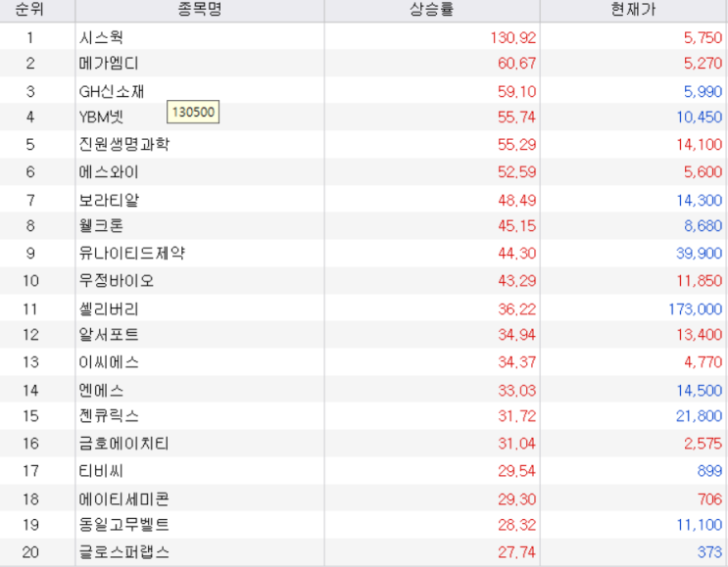Click current price 11,850
This screenshot has width=728, height=567.
(700, 281)
